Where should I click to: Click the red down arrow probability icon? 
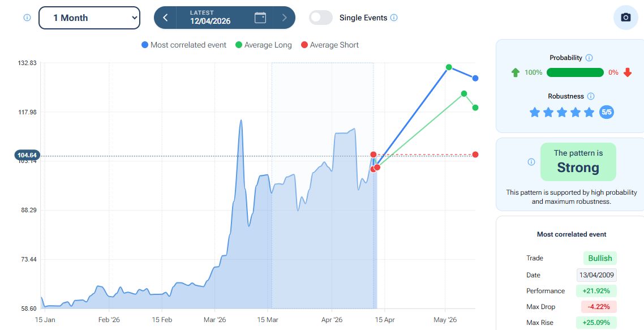pos(628,72)
